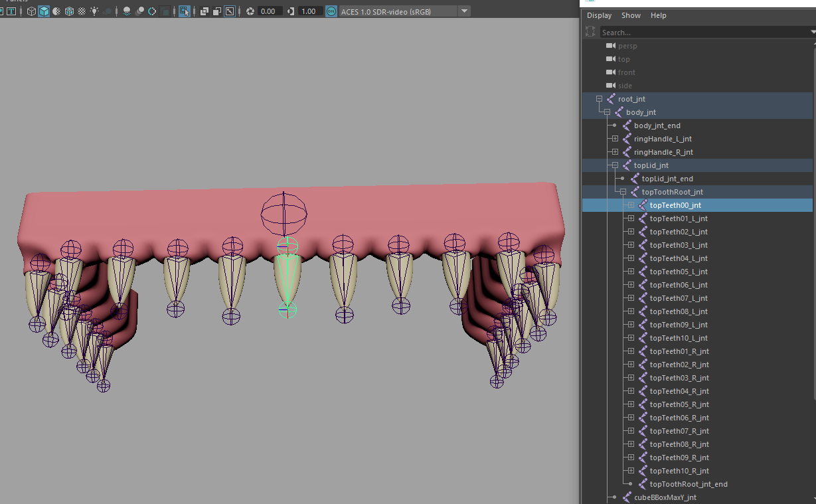
Task: Expand topTeeth01_L_jnt children
Action: coord(631,218)
